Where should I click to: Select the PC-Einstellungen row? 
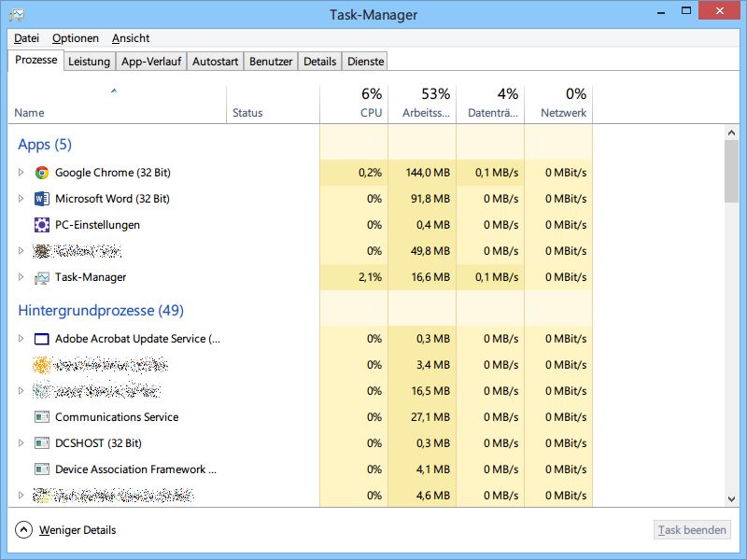tap(300, 225)
